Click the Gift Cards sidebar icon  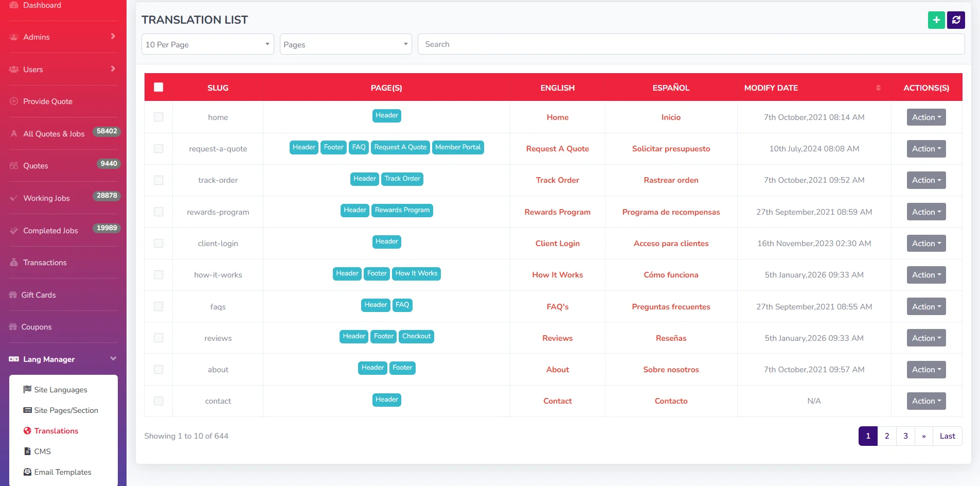click(x=13, y=295)
